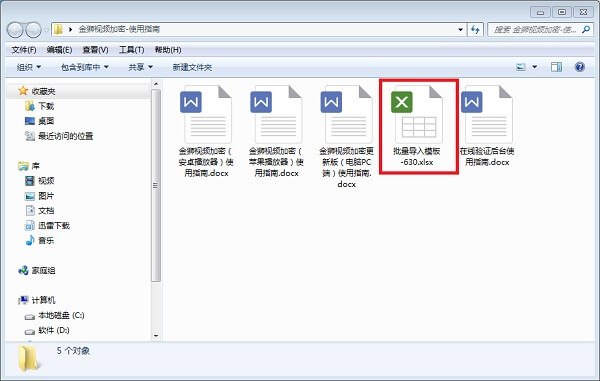Toggle the preview pane icon
The height and width of the screenshot is (381, 600).
pyautogui.click(x=556, y=67)
